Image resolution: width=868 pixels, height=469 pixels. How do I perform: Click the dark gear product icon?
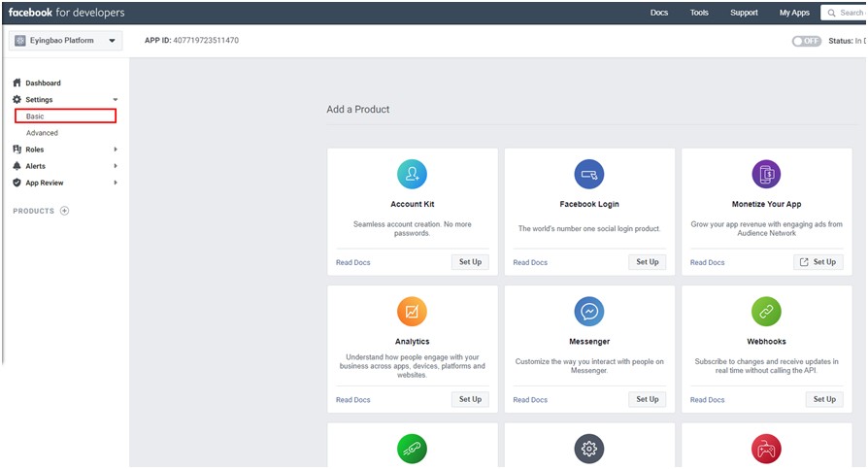pyautogui.click(x=589, y=449)
